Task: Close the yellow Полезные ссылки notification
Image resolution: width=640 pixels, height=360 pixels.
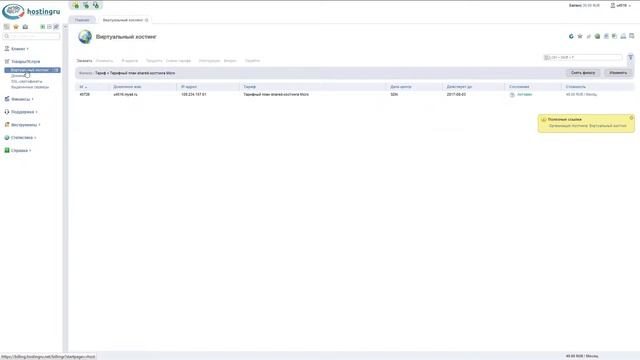Action: point(631,118)
